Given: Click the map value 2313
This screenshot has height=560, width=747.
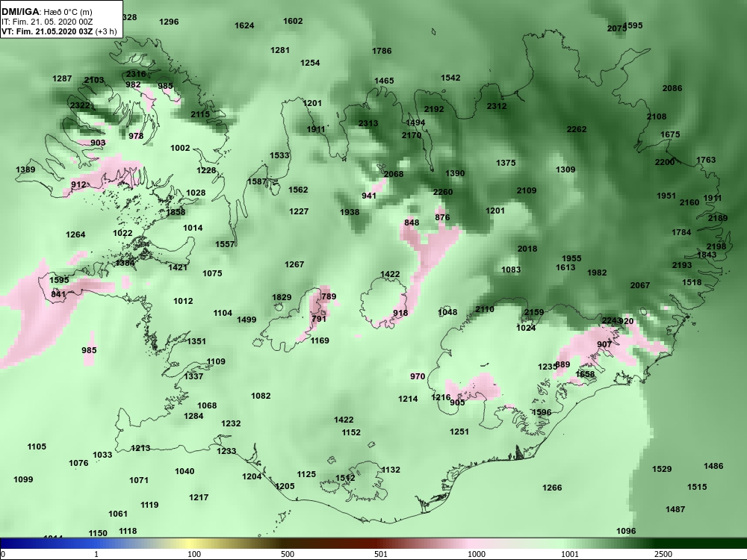Looking at the screenshot, I should point(368,123).
